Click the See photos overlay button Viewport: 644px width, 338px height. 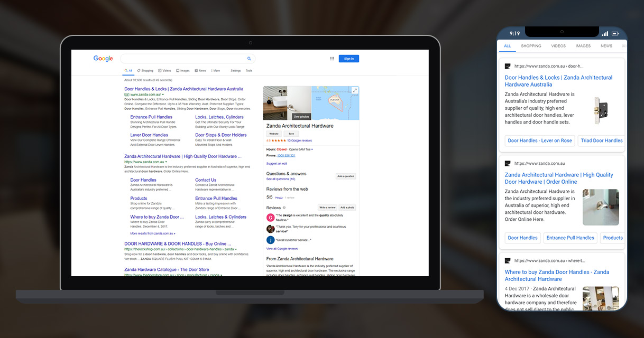(301, 116)
